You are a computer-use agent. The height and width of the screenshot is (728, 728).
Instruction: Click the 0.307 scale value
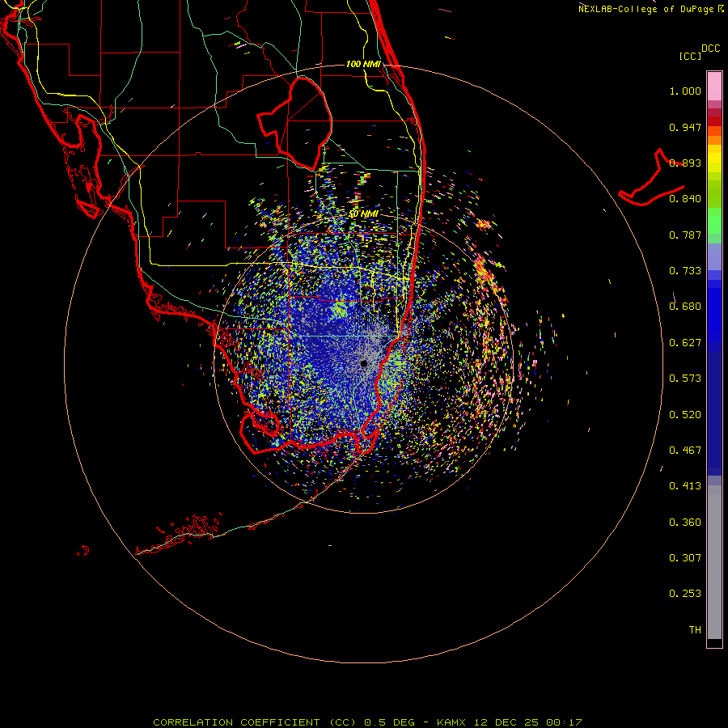tap(685, 558)
